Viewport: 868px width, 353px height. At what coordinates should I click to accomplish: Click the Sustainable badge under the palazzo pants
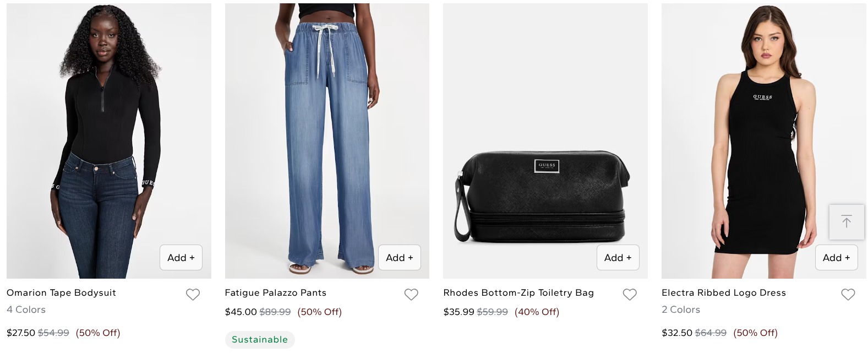[x=260, y=339]
